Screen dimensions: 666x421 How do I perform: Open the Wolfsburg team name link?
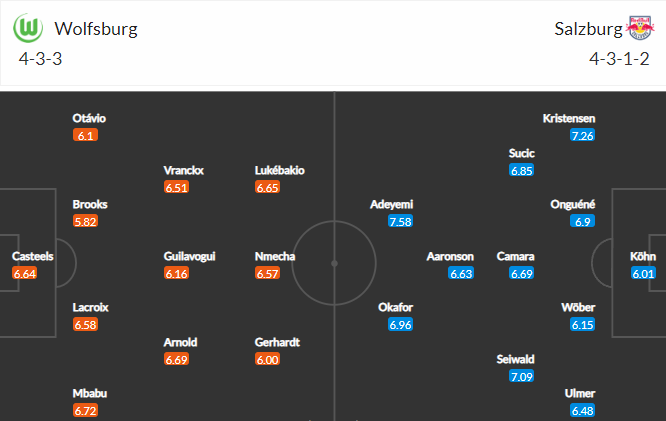coord(96,29)
